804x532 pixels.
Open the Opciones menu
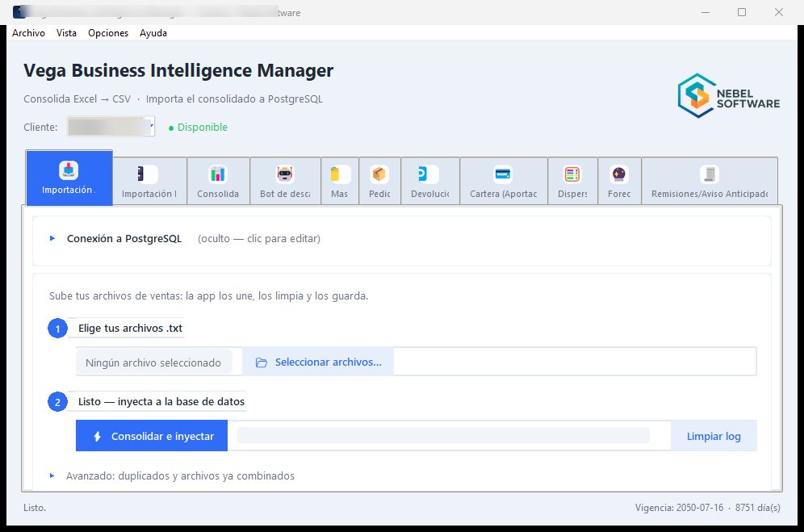pyautogui.click(x=108, y=33)
